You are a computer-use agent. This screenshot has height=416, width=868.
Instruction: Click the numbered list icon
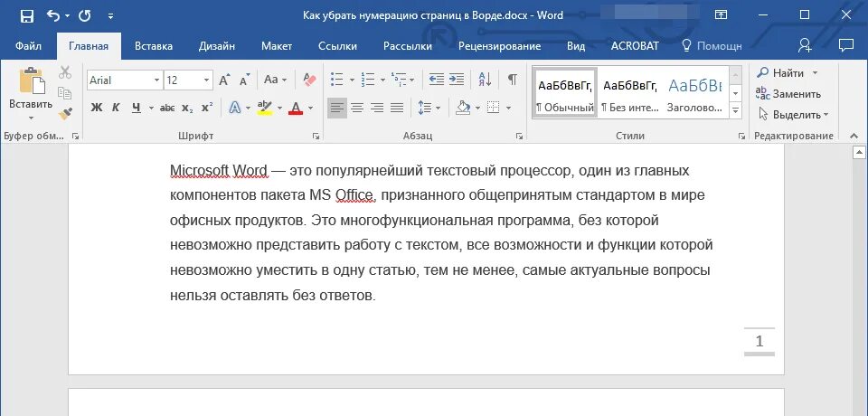[368, 80]
